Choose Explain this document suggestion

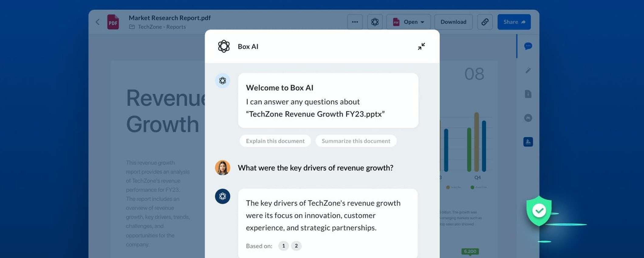point(275,141)
